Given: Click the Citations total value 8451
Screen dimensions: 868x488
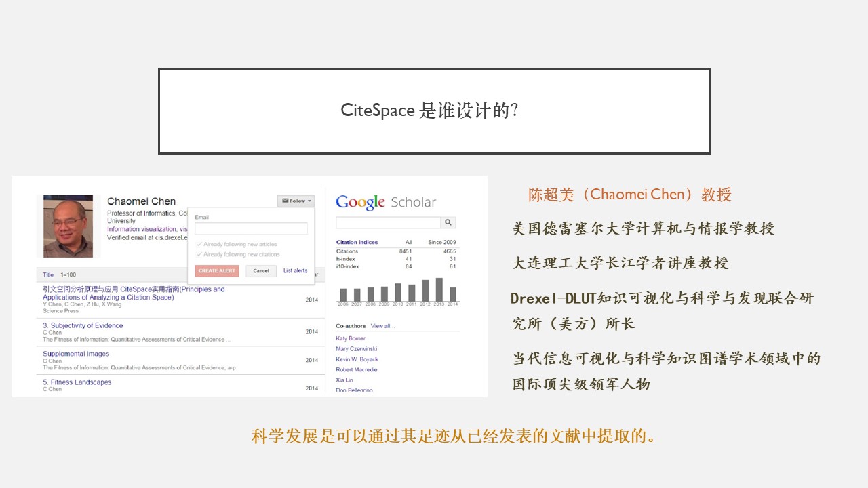Looking at the screenshot, I should point(406,251).
